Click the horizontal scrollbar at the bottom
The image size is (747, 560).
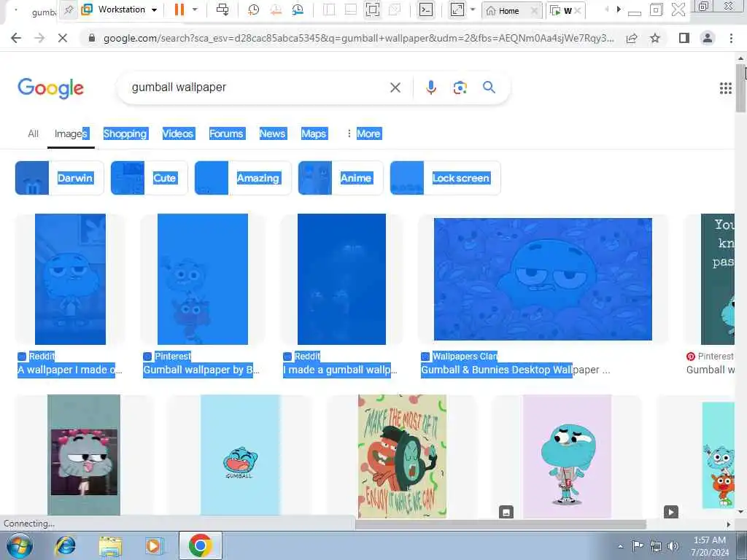point(500,524)
